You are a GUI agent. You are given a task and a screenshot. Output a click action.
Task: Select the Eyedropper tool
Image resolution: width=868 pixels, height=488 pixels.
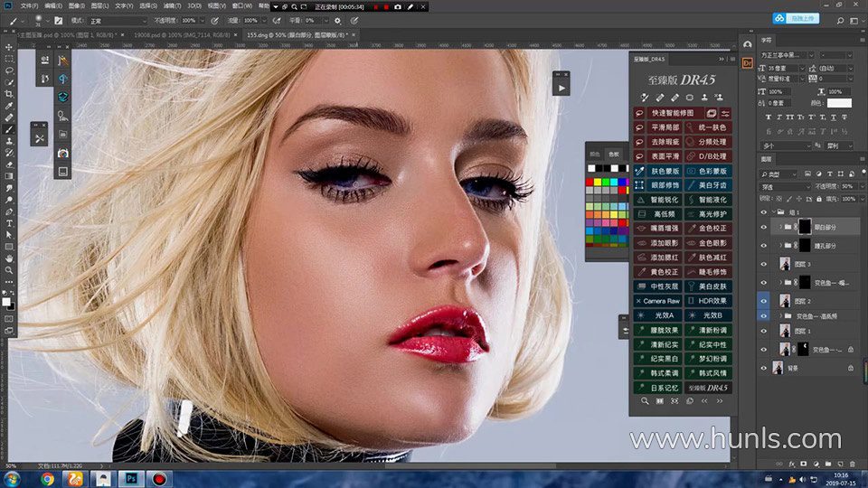pos(9,106)
